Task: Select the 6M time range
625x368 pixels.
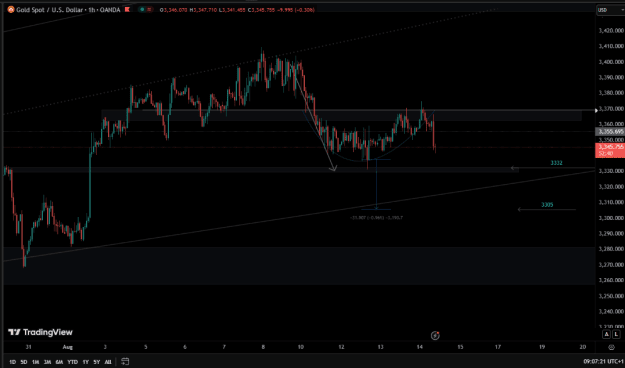Action: pos(59,362)
